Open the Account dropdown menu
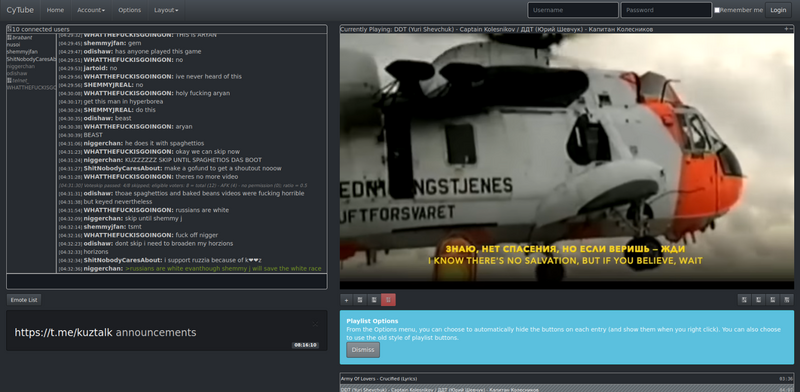 pyautogui.click(x=91, y=10)
